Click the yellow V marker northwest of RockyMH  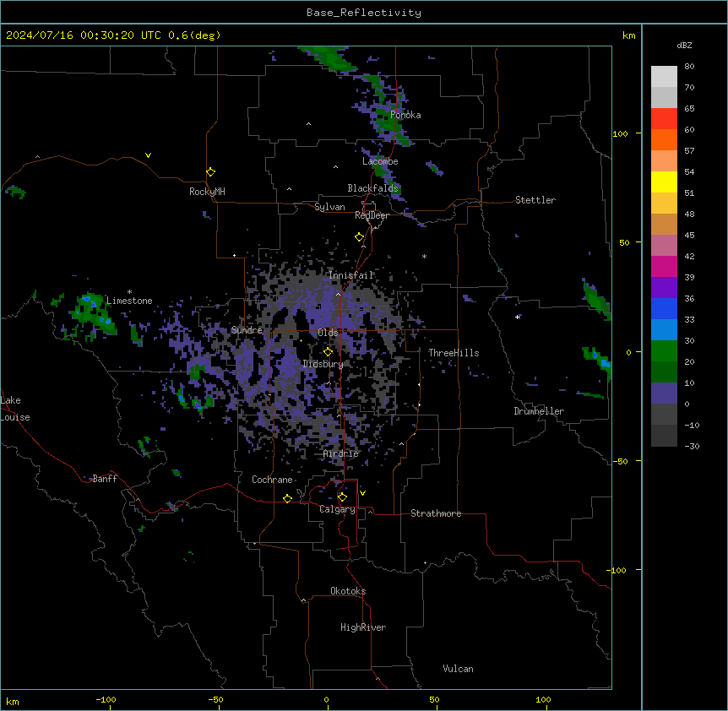(148, 155)
